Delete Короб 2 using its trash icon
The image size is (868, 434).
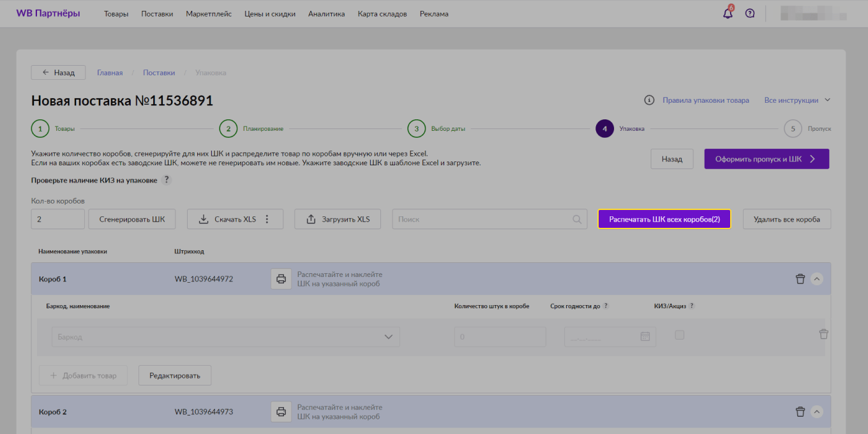coord(800,411)
